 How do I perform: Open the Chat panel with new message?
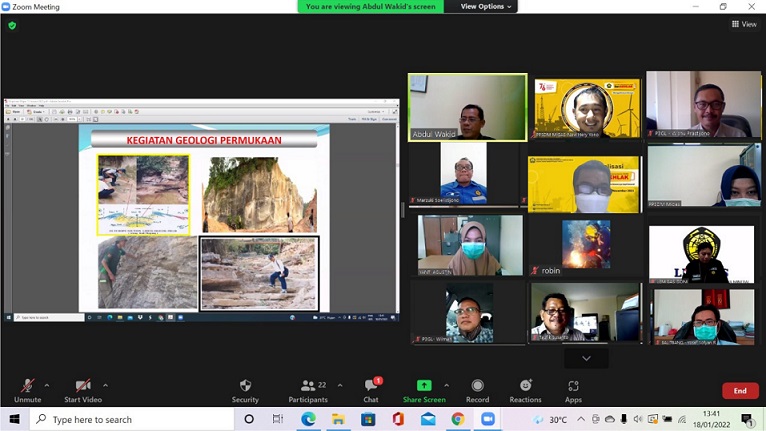[371, 390]
